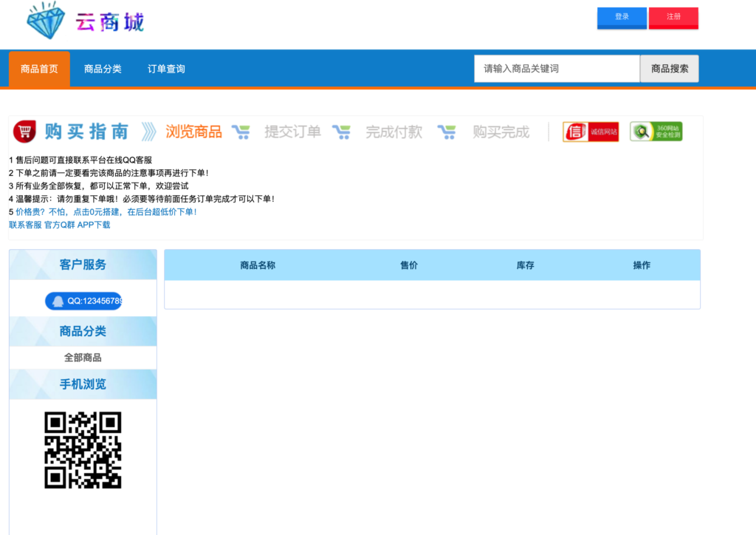Click notice line 1 about 在线QQ客服
Viewport: 756px width, 535px height.
(80, 160)
